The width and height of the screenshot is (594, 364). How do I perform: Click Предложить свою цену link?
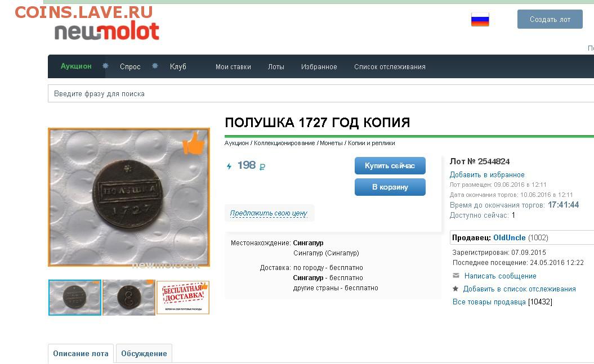pyautogui.click(x=269, y=213)
